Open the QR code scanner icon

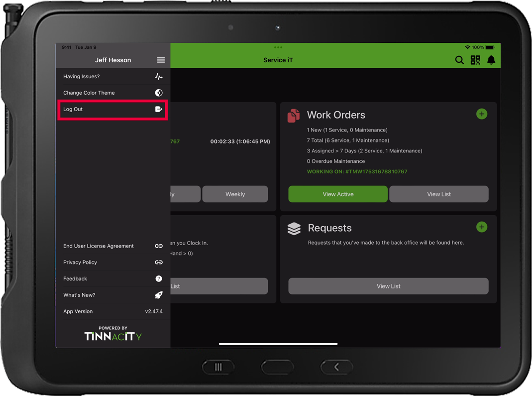475,60
